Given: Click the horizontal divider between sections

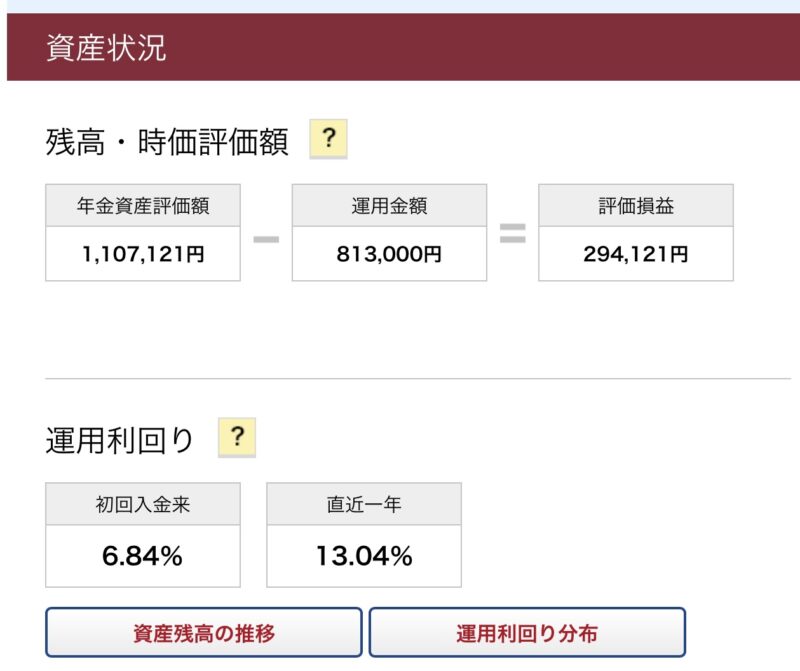Looking at the screenshot, I should click(418, 379).
